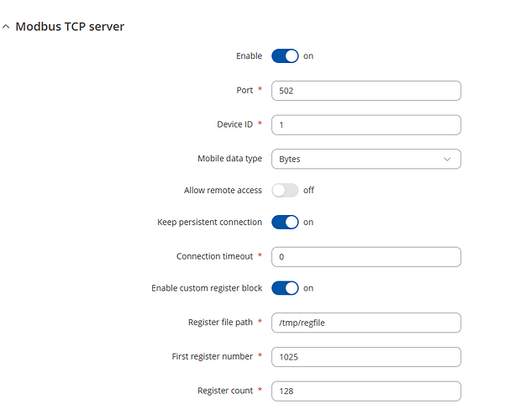The image size is (510, 420).
Task: Focus the Register count input
Action: tap(365, 391)
